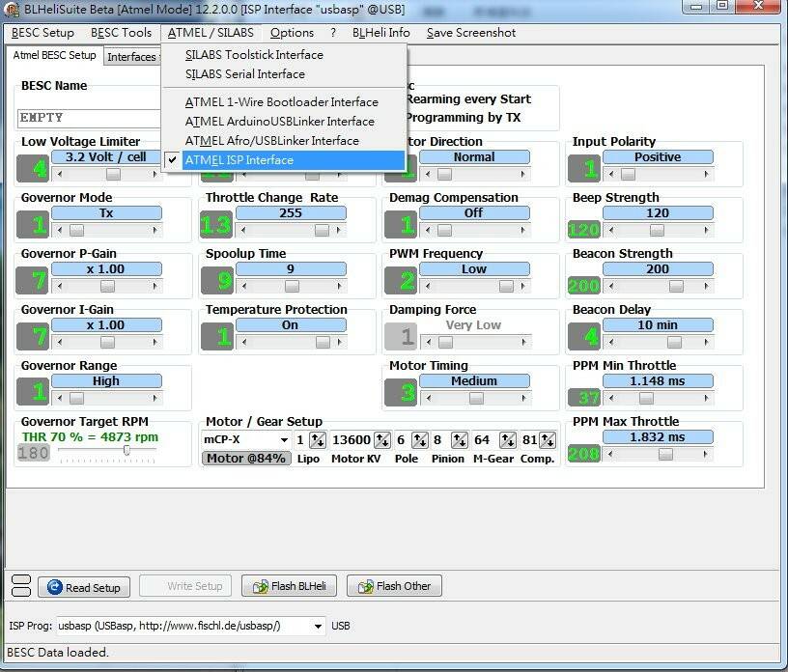The width and height of the screenshot is (788, 672).
Task: Click the right arrow of Demag Compensation slider
Action: point(523,230)
